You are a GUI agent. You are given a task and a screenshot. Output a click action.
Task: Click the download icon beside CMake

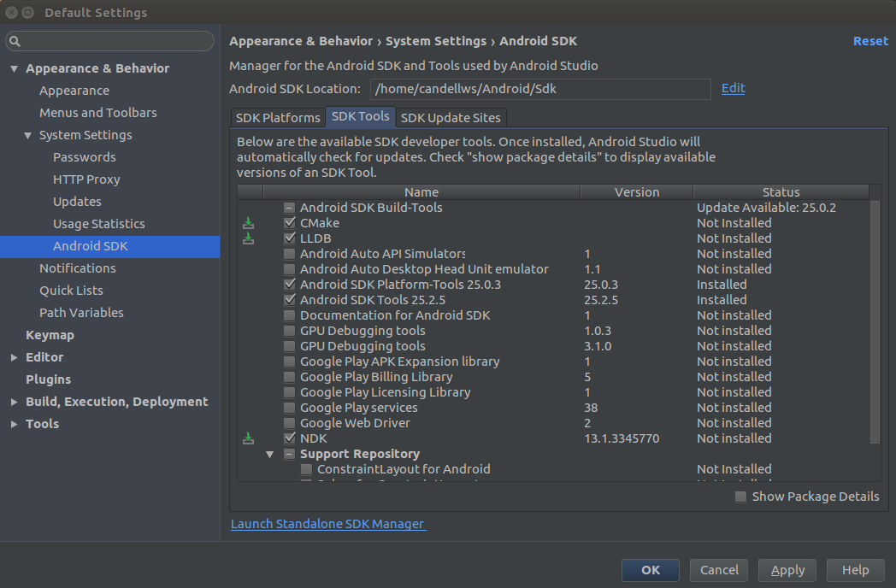pyautogui.click(x=248, y=223)
